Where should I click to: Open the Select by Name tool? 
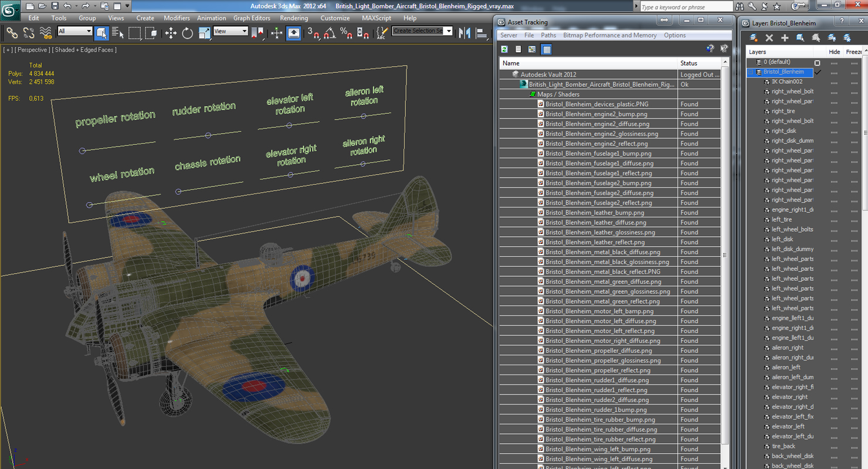click(118, 33)
